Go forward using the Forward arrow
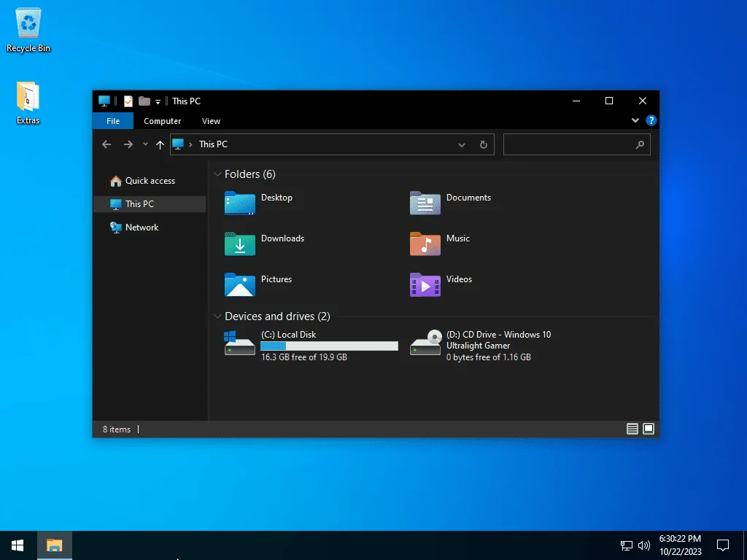Image resolution: width=747 pixels, height=560 pixels. (x=128, y=144)
